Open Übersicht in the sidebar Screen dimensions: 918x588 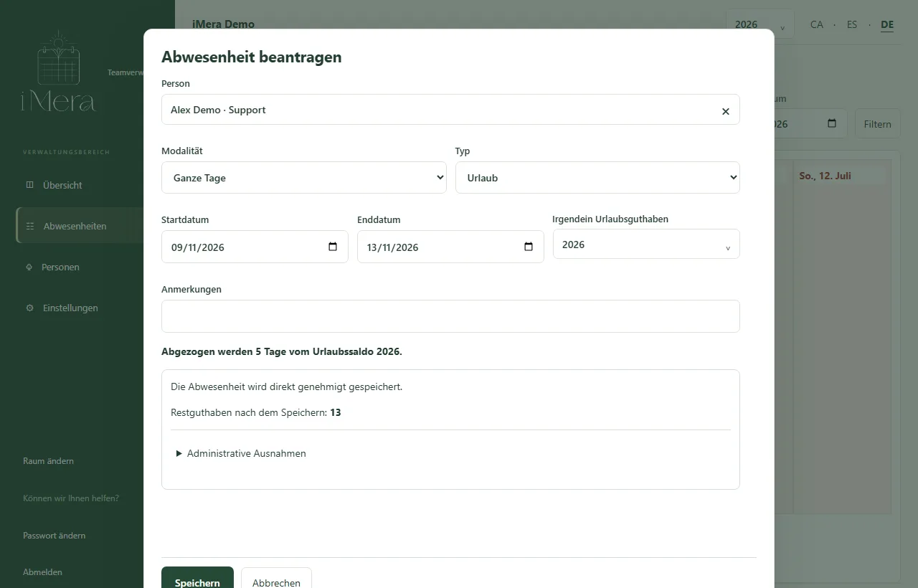coord(62,185)
